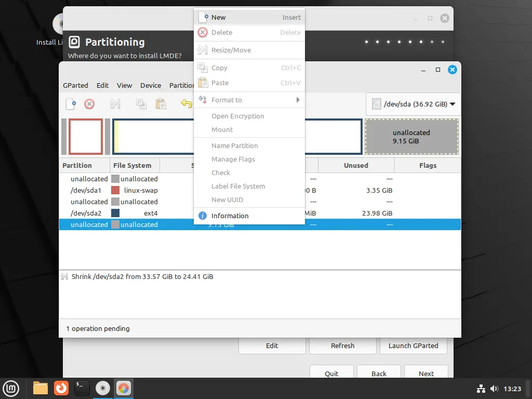Click Quit in the installer window
The height and width of the screenshot is (399, 532).
331,372
